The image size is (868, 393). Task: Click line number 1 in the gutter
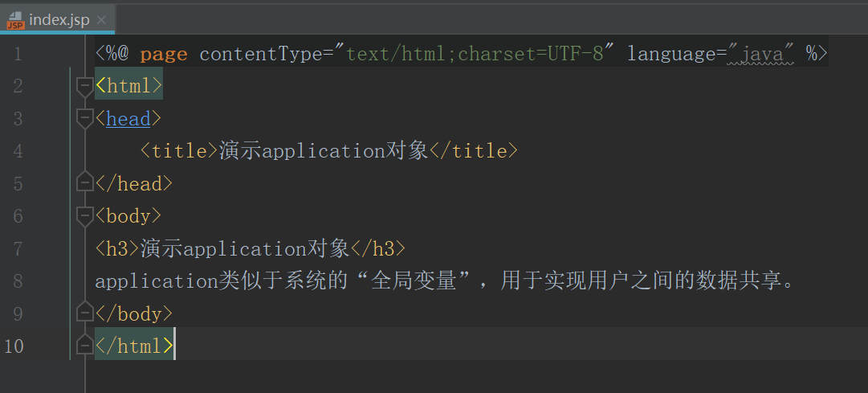point(18,55)
